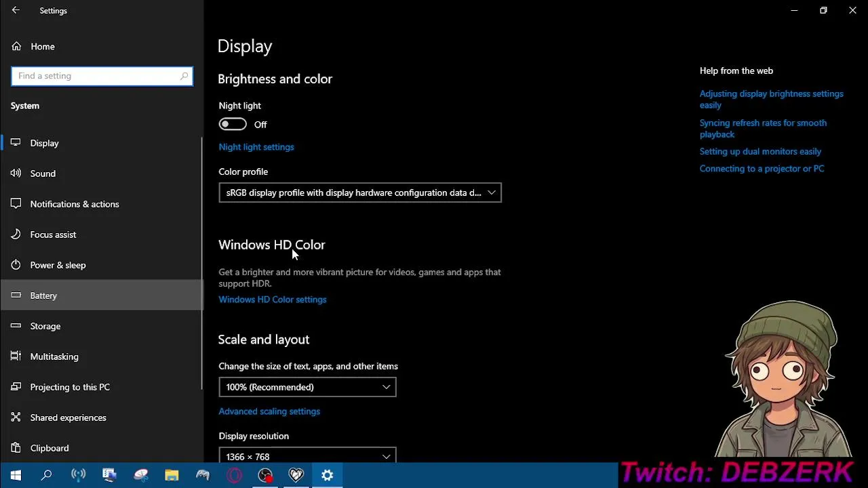868x488 pixels.
Task: Click the sidebar vertical scrollbar
Action: tap(201, 263)
